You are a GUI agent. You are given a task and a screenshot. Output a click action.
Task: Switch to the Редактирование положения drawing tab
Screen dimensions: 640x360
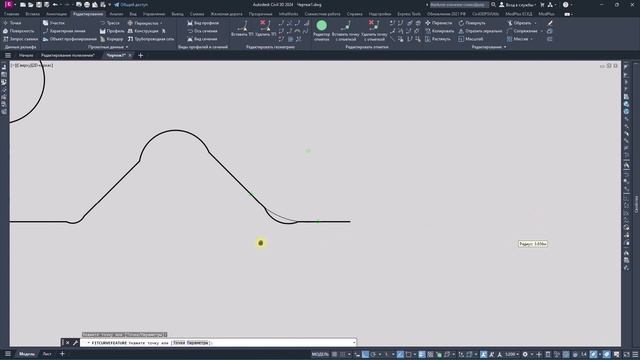tap(68, 55)
